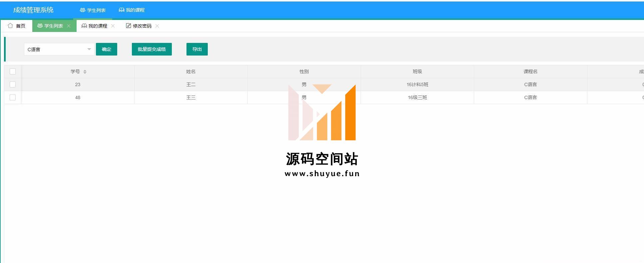Click the 导出 button
The width and height of the screenshot is (644, 263).
(x=197, y=49)
